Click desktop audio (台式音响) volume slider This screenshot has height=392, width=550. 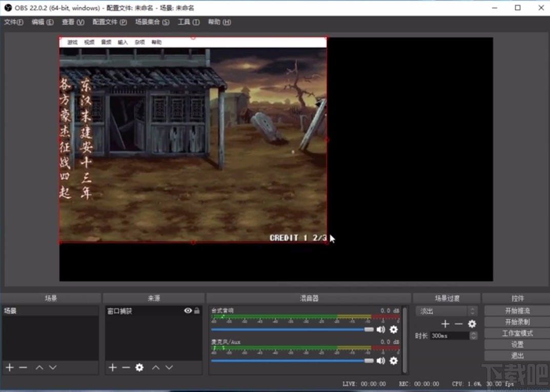pos(292,329)
